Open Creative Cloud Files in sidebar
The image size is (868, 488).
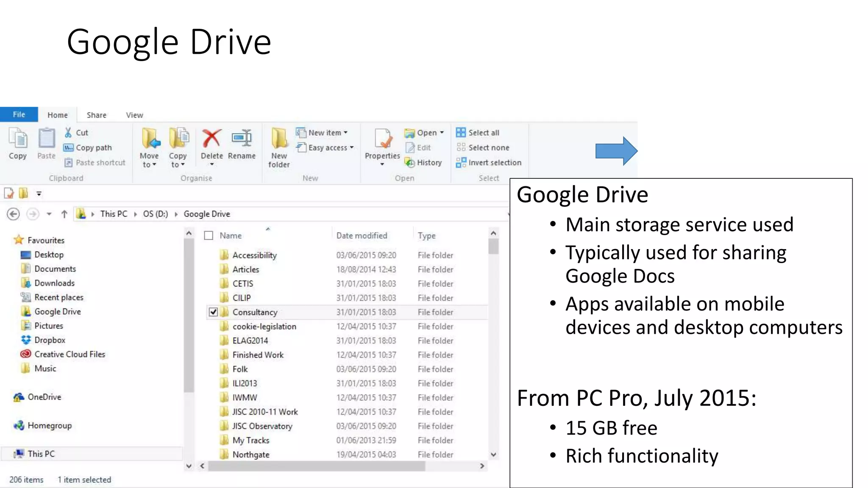click(63, 354)
